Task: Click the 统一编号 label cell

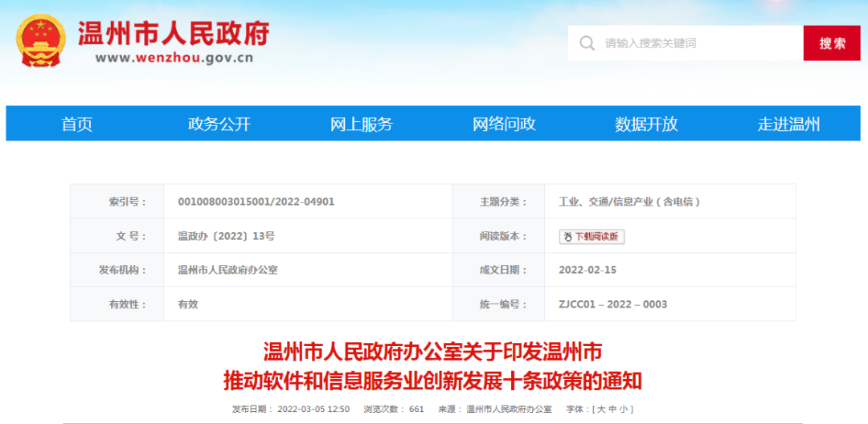Action: click(498, 304)
